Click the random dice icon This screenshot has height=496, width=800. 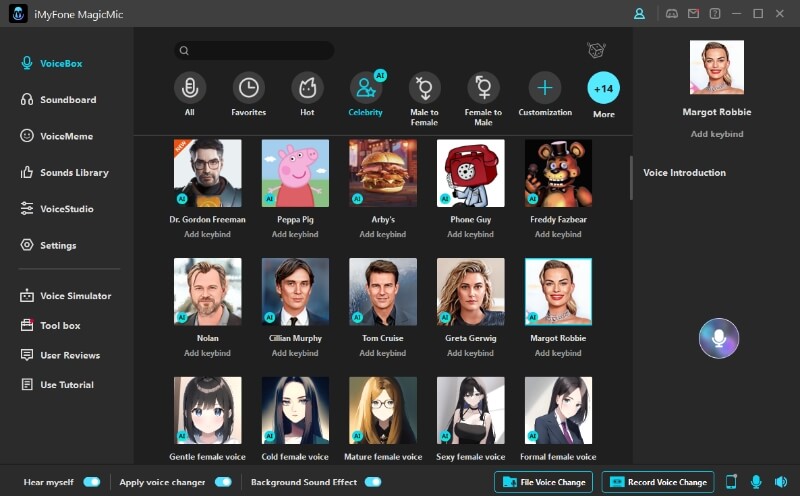pyautogui.click(x=596, y=50)
